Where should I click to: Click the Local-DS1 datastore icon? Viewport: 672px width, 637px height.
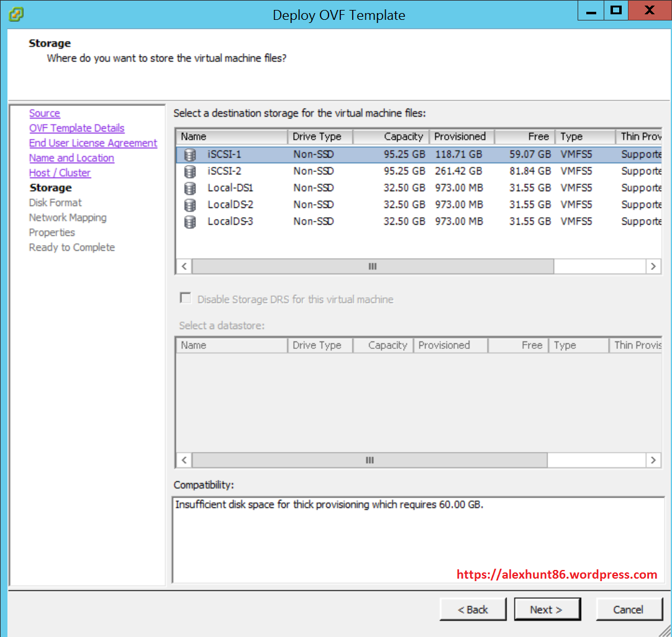pyautogui.click(x=190, y=188)
